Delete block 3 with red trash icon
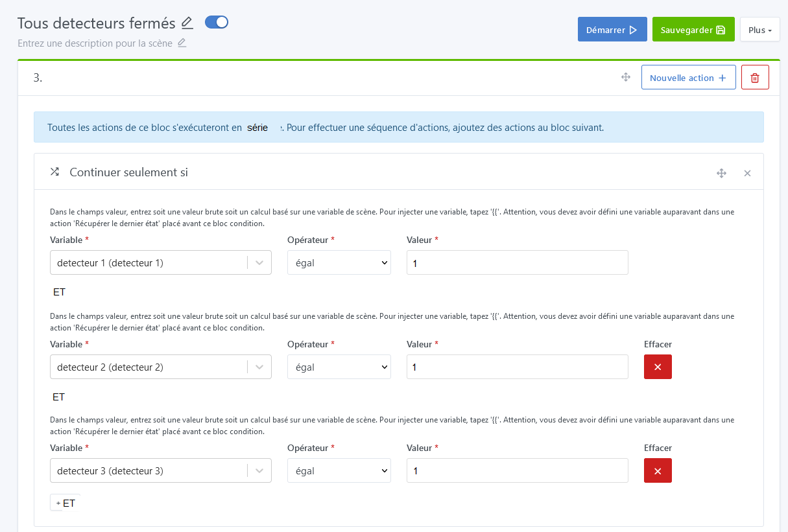 pyautogui.click(x=755, y=78)
